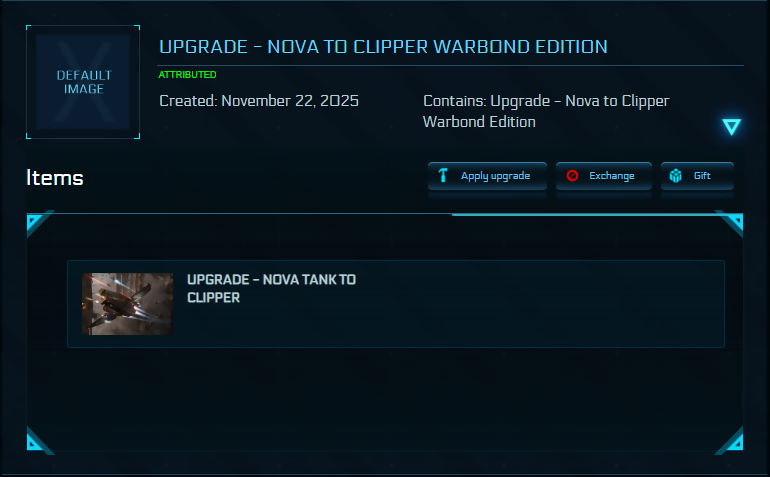Click the top-right corner bracket of Items panel
The width and height of the screenshot is (770, 477).
(x=733, y=223)
